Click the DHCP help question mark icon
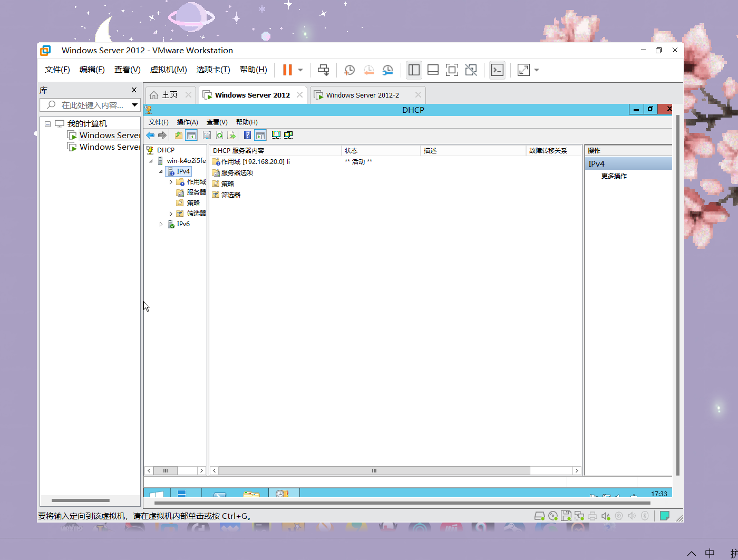The image size is (738, 560). 247,136
